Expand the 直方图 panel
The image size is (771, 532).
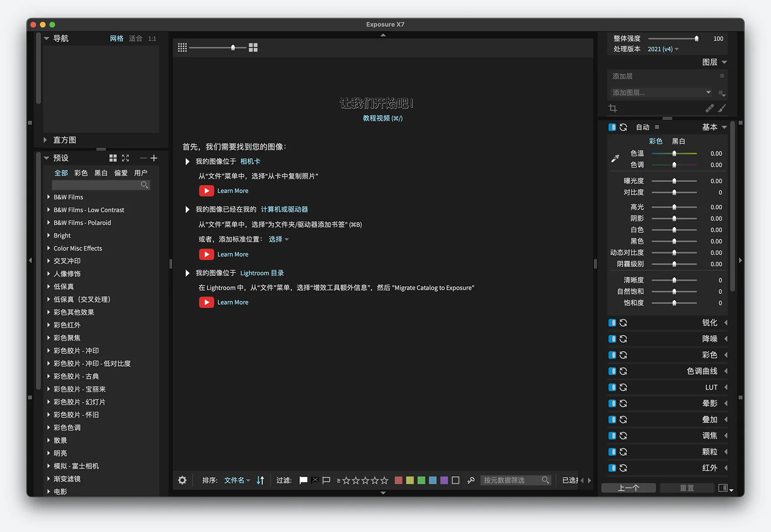[x=45, y=140]
